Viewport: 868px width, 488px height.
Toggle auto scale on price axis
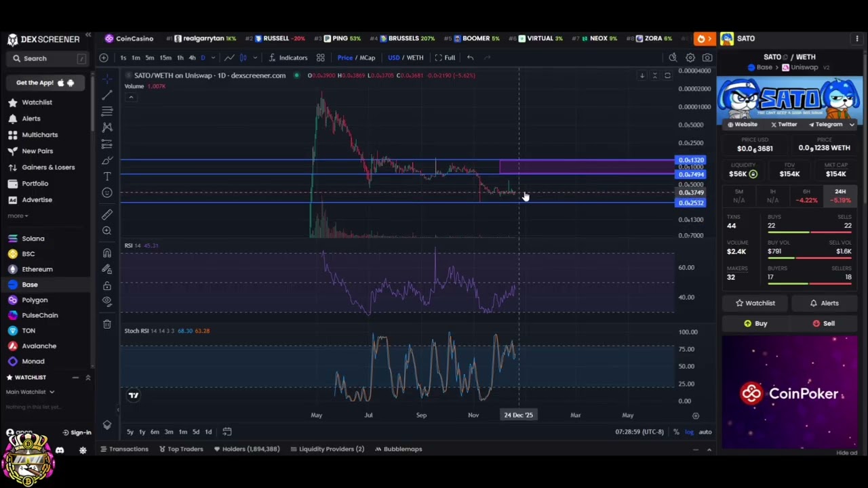coord(705,432)
